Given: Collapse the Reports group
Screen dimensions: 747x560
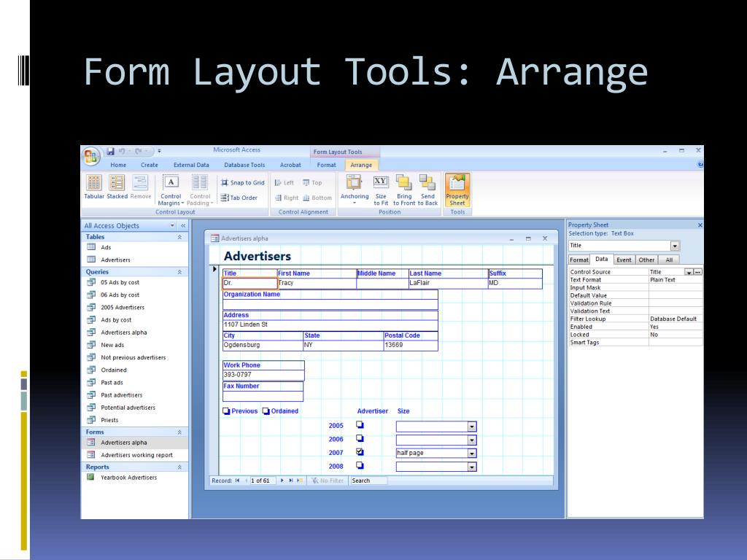Looking at the screenshot, I should pyautogui.click(x=179, y=467).
